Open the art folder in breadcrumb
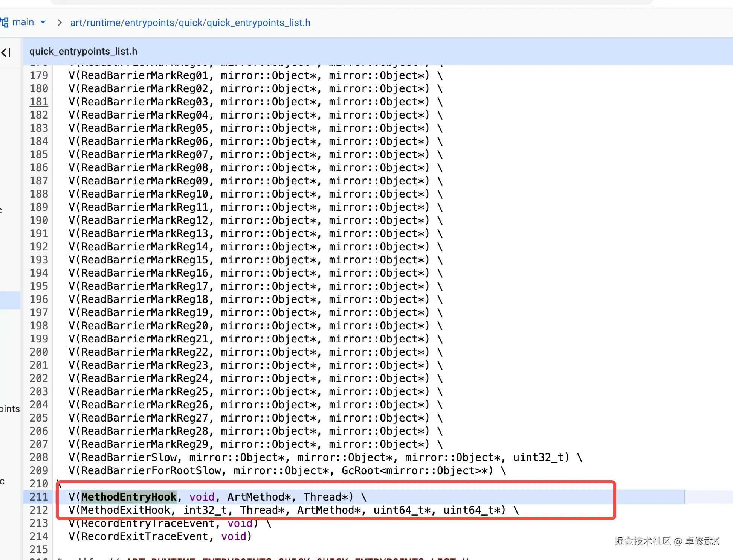The image size is (733, 560). coord(76,23)
